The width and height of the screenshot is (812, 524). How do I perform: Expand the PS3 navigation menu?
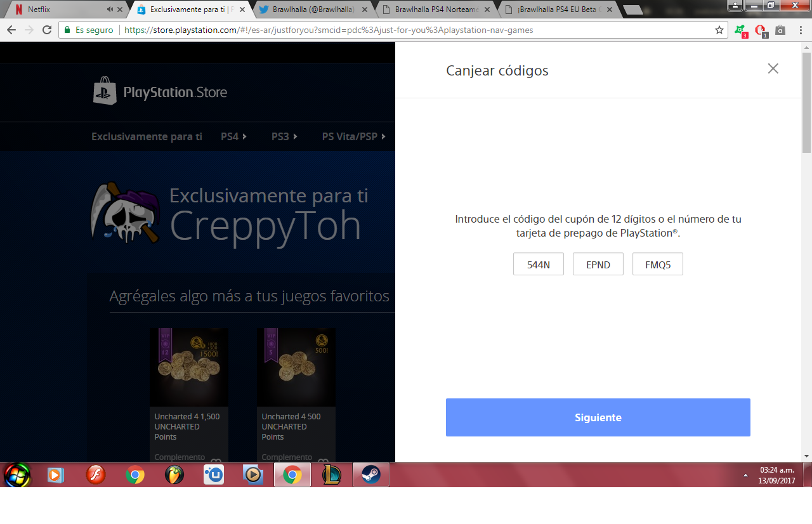click(284, 136)
